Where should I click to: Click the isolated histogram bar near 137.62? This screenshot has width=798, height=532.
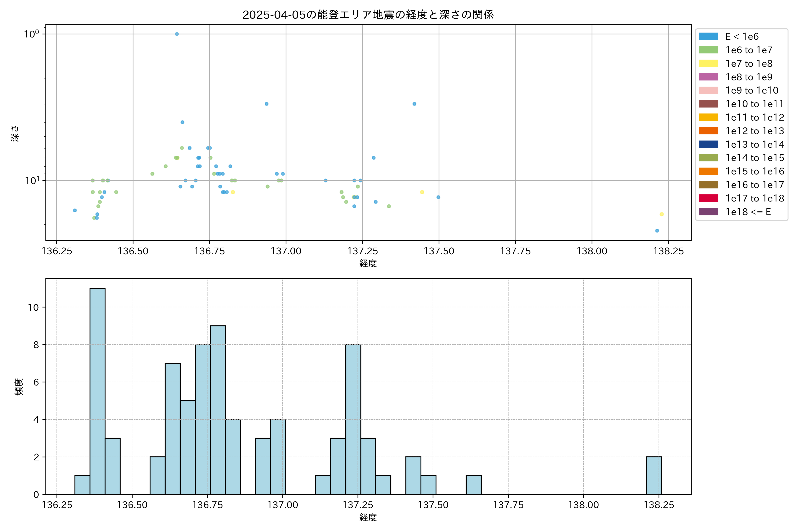pyautogui.click(x=473, y=485)
